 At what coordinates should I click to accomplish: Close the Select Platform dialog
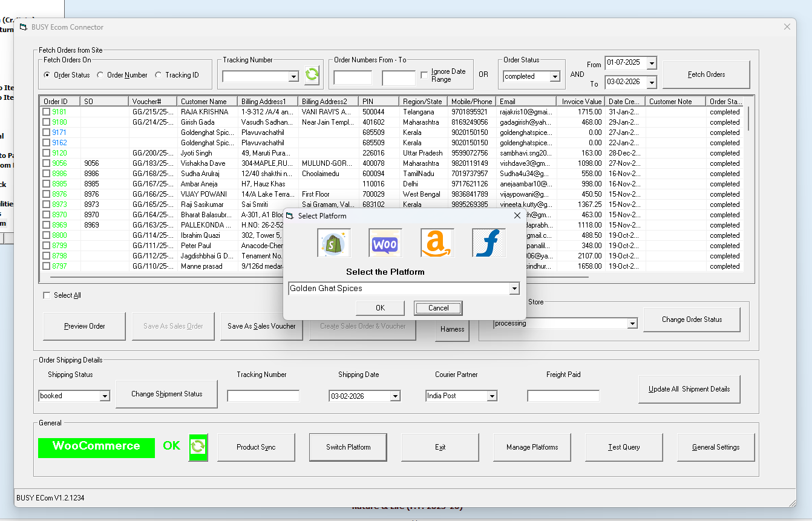[517, 215]
